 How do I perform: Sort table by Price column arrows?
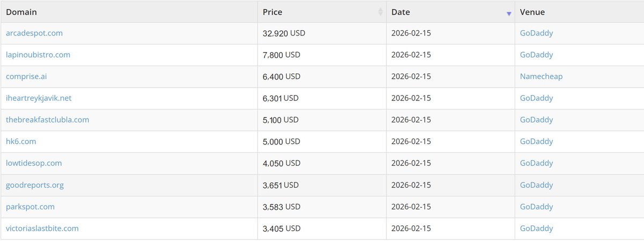(380, 12)
